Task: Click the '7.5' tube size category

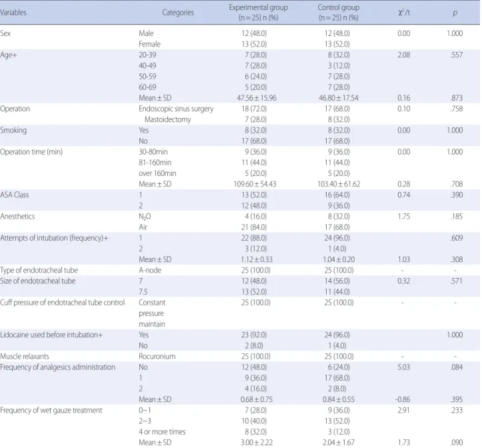Action: click(x=143, y=291)
